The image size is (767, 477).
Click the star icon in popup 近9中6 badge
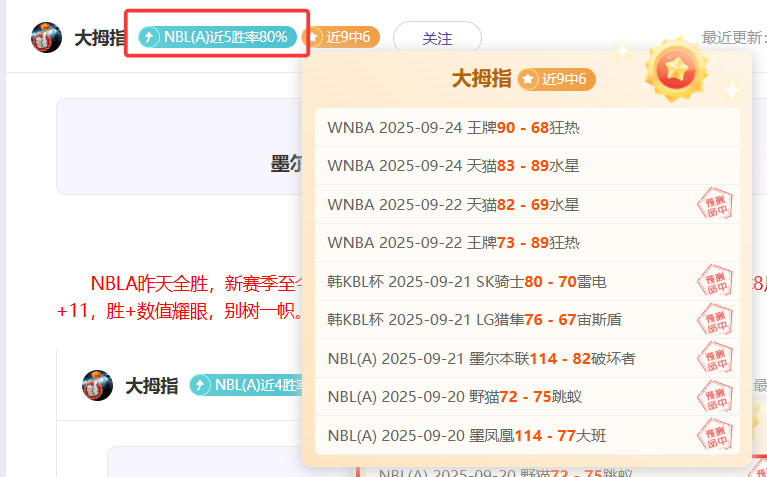[x=528, y=79]
